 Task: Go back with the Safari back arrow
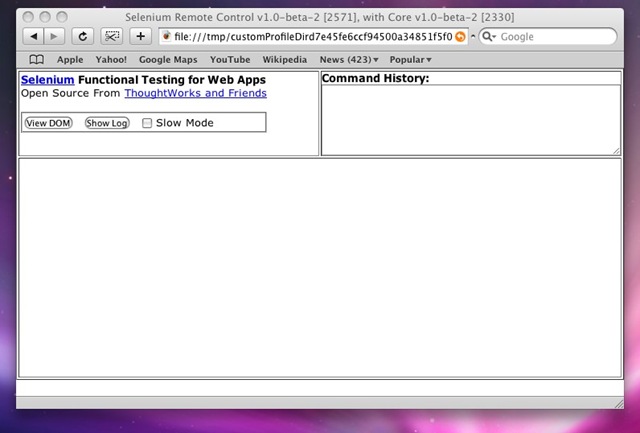click(x=33, y=37)
